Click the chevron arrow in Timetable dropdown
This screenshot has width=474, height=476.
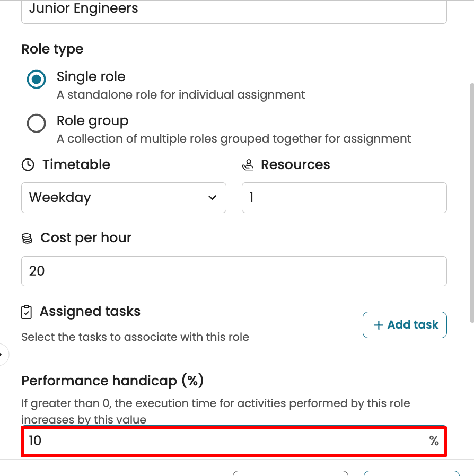point(213,198)
